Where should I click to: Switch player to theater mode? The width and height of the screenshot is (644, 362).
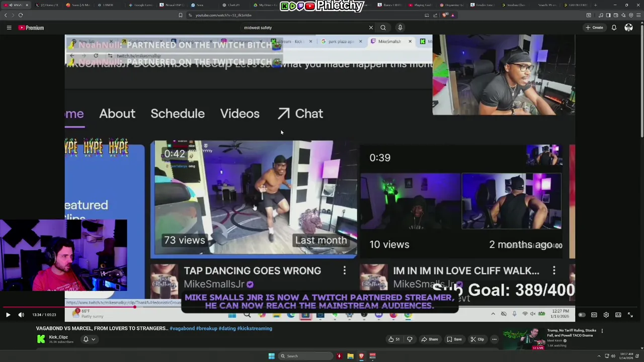click(618, 315)
